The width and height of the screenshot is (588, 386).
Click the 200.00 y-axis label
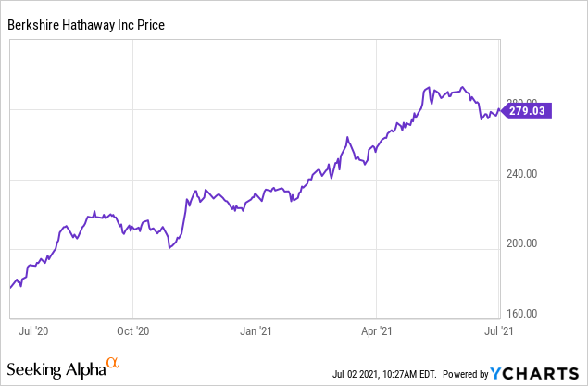click(x=522, y=243)
